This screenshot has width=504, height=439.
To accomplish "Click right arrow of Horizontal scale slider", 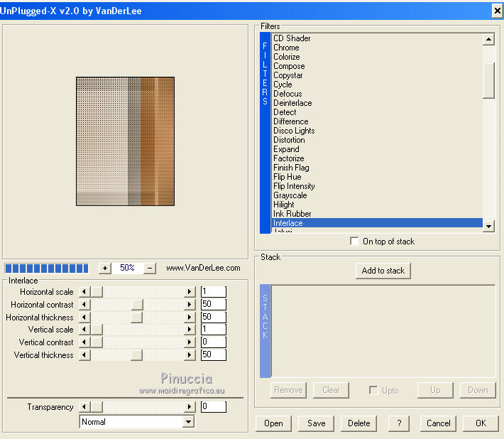I will coord(189,292).
